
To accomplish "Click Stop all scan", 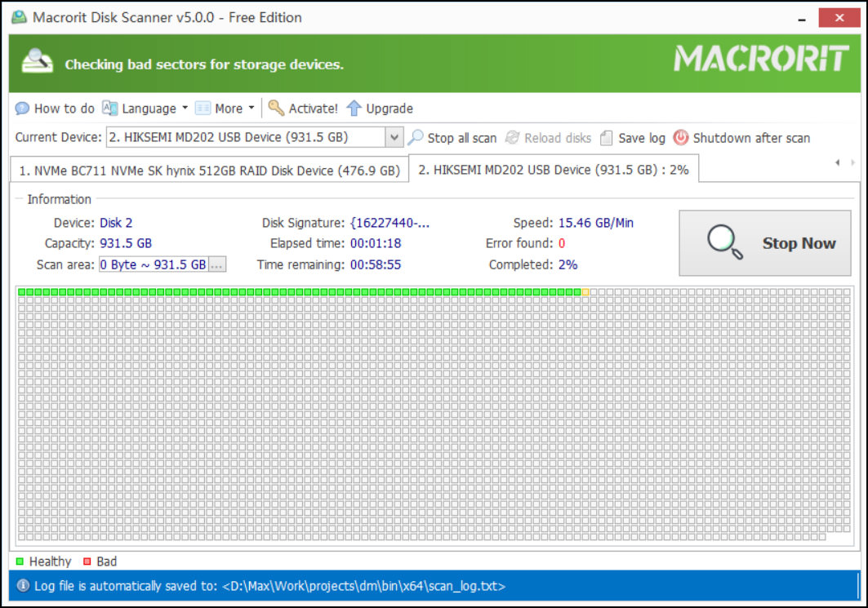I will click(x=452, y=138).
